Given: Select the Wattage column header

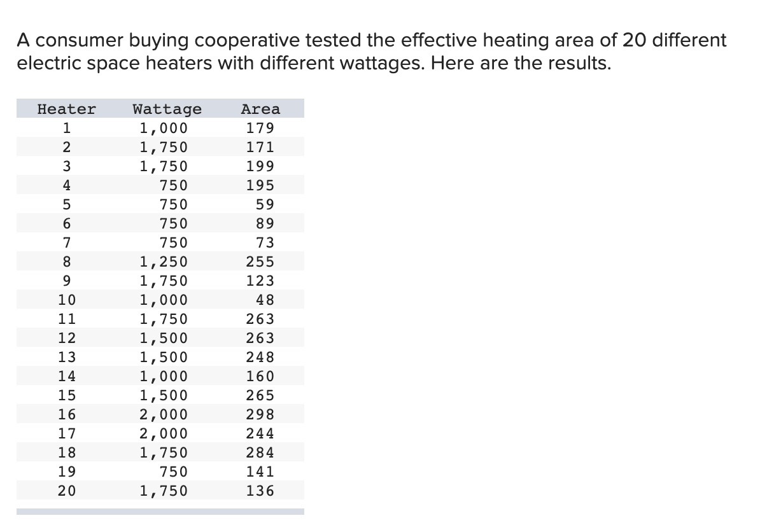Looking at the screenshot, I should 167,109.
